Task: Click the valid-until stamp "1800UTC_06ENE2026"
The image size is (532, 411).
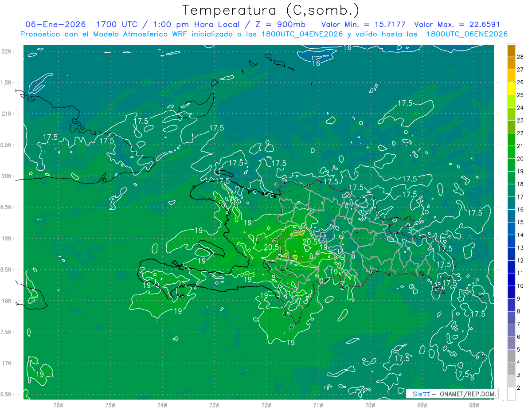Action: point(467,34)
